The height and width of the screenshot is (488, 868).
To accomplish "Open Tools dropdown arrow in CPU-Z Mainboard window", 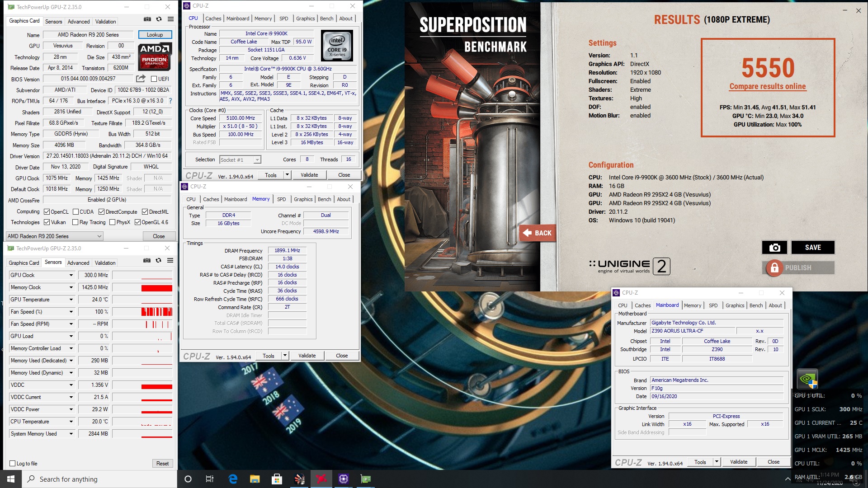I will tap(717, 462).
